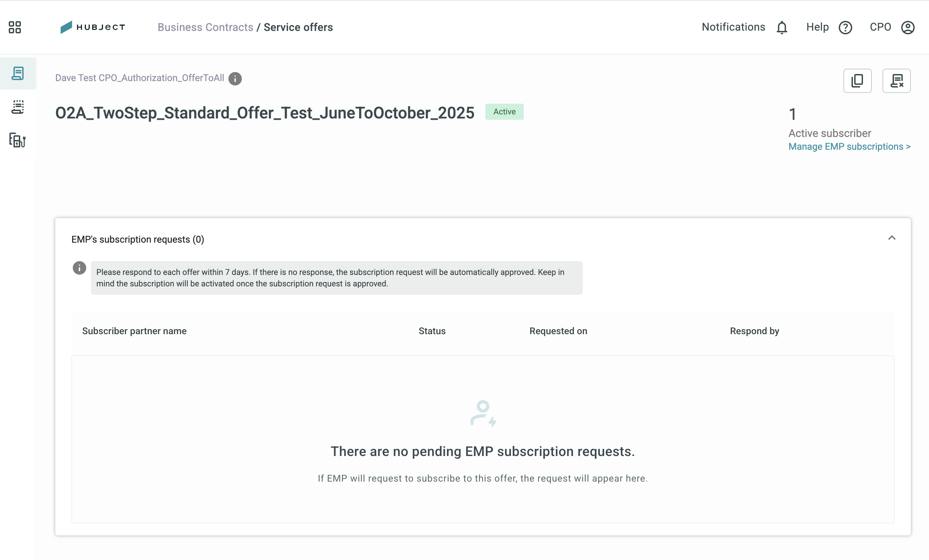
Task: Click the Subscriber partner name column header
Action: (x=134, y=331)
